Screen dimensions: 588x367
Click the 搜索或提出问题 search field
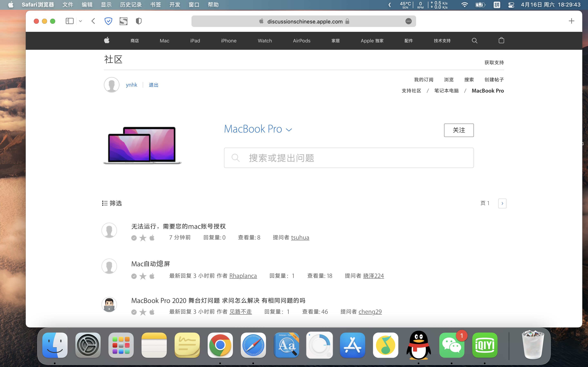[349, 158]
